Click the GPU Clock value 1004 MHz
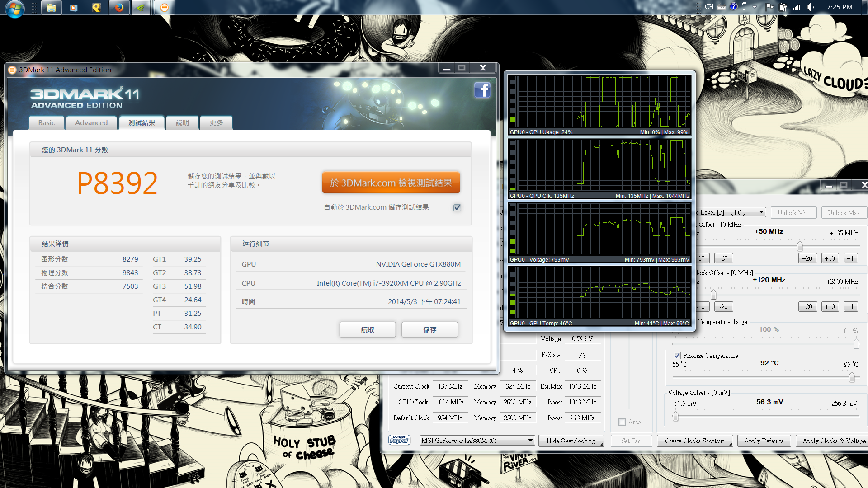 (x=450, y=402)
